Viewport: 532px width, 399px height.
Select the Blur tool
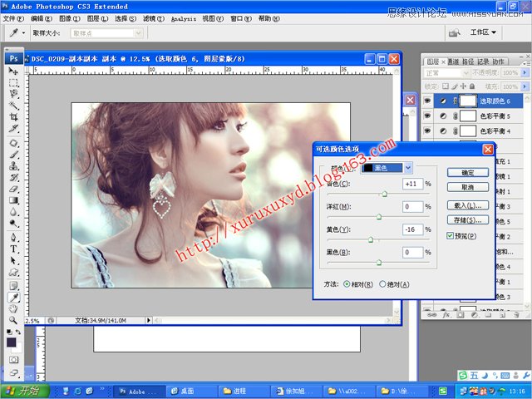[13, 212]
